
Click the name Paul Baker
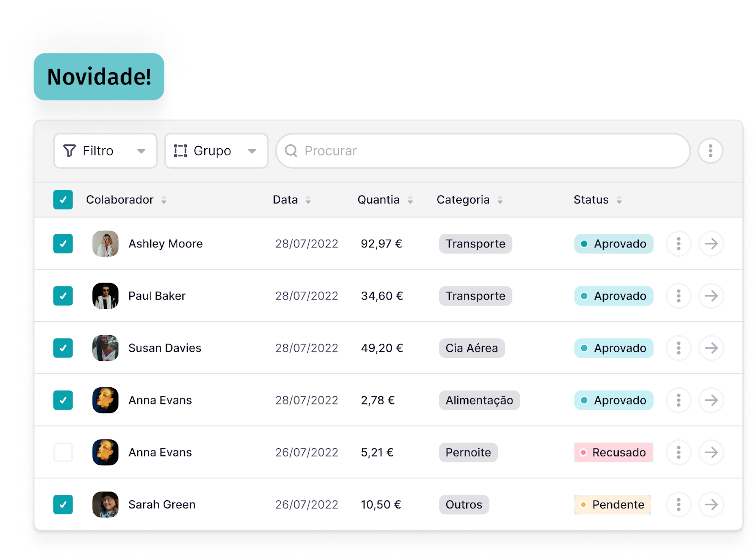[x=157, y=296]
